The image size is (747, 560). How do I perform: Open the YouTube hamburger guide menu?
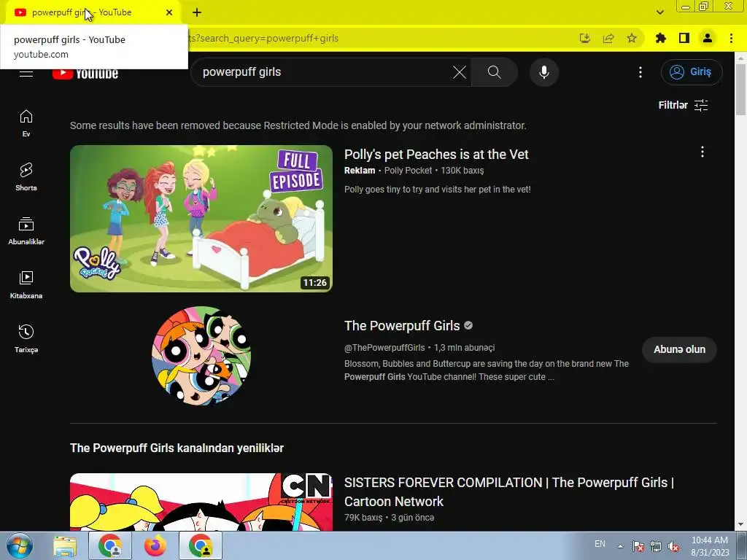(26, 73)
